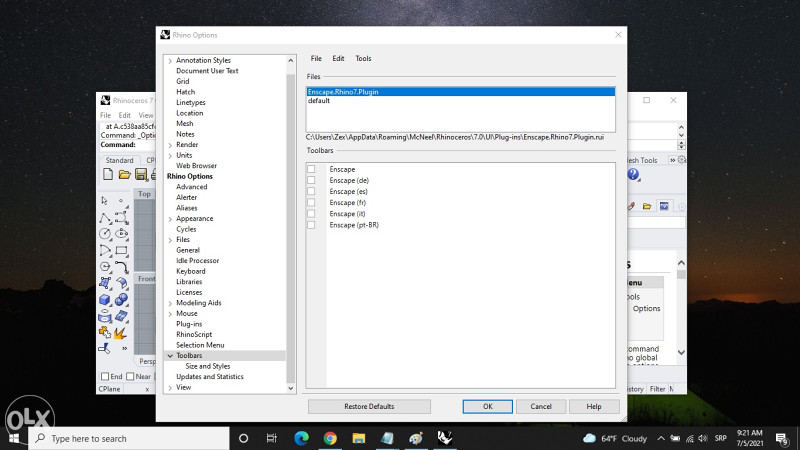This screenshot has width=800, height=450.
Task: Select the control point Curve tool
Action: pos(121,218)
